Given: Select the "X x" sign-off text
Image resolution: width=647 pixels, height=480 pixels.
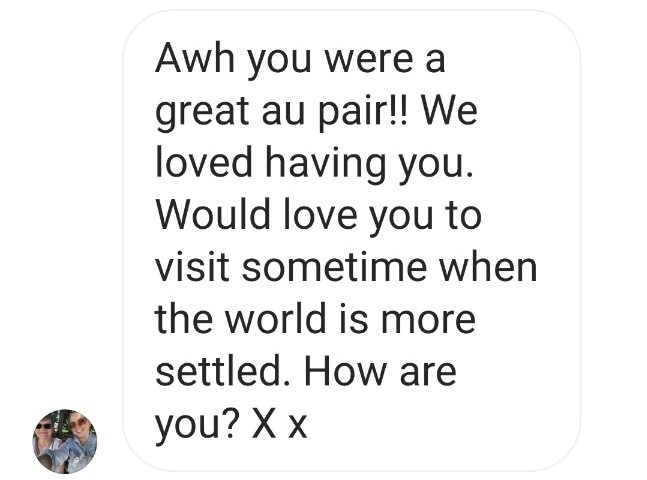Looking at the screenshot, I should pos(279,424).
